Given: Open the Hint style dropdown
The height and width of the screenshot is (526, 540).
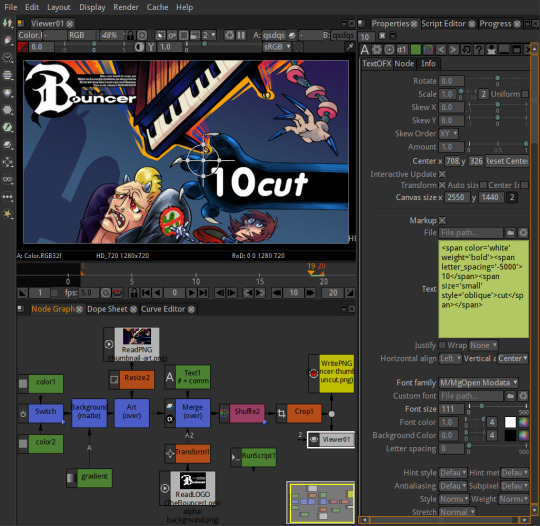Looking at the screenshot, I should tap(453, 473).
